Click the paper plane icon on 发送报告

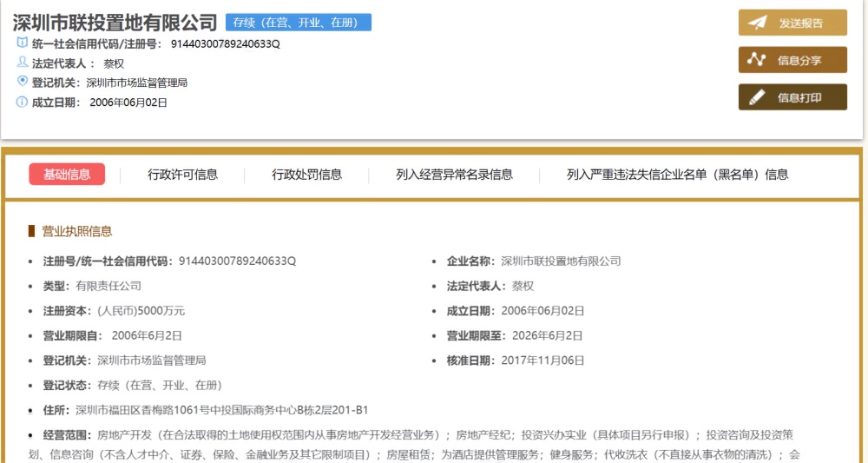pos(757,23)
